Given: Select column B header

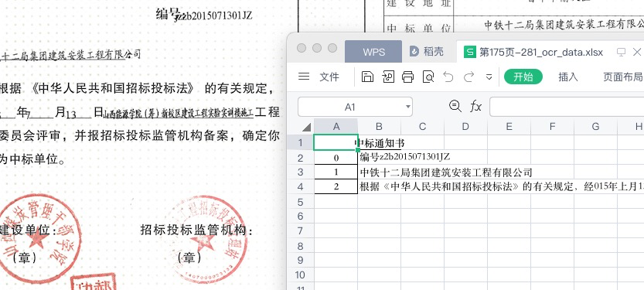Looking at the screenshot, I should (x=379, y=127).
